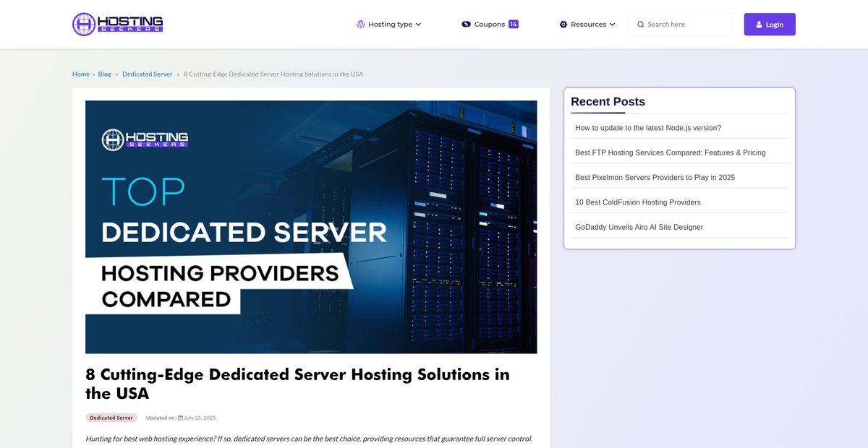Click the intro paragraph starting with Hunting for best
The width and height of the screenshot is (868, 448).
tap(309, 439)
